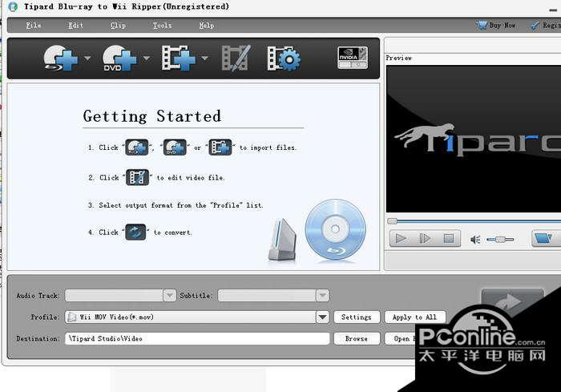This screenshot has height=392, width=561.
Task: Open the Preferences film-gear toolbar icon
Action: coord(284,59)
